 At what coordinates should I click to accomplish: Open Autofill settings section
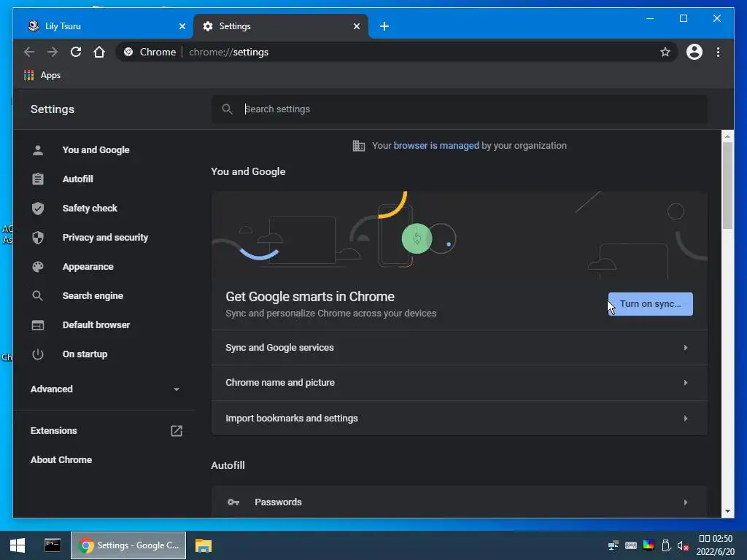(77, 179)
